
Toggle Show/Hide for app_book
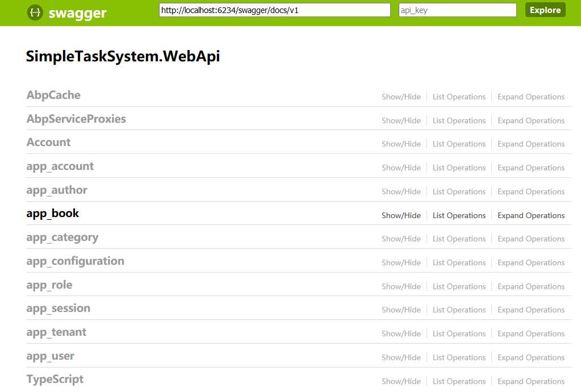coord(402,215)
